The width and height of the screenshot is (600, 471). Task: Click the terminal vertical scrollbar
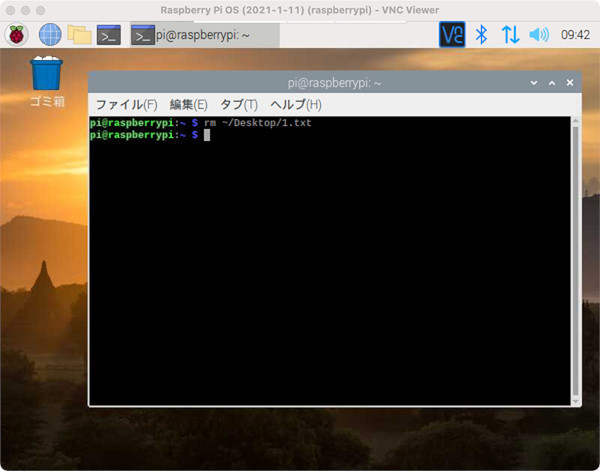[576, 261]
